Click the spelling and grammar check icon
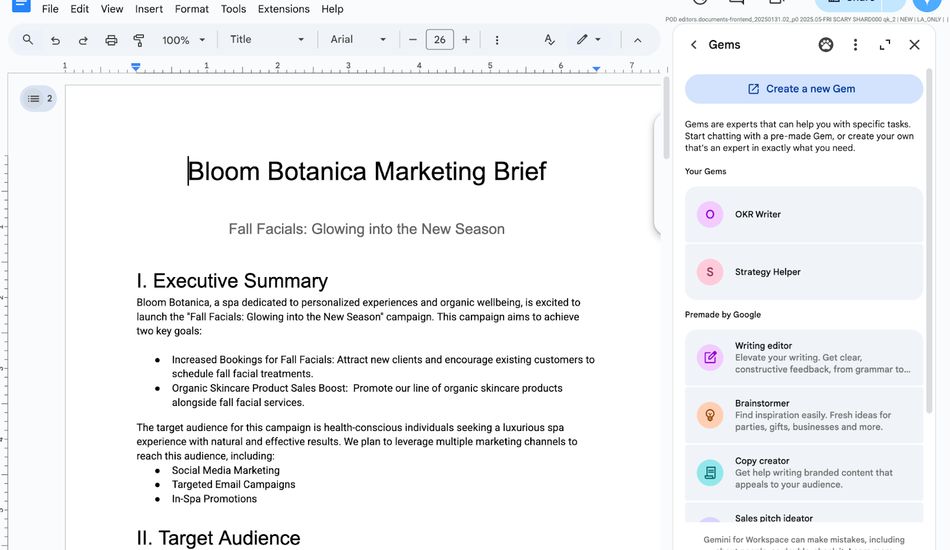The image size is (950, 550). point(550,40)
